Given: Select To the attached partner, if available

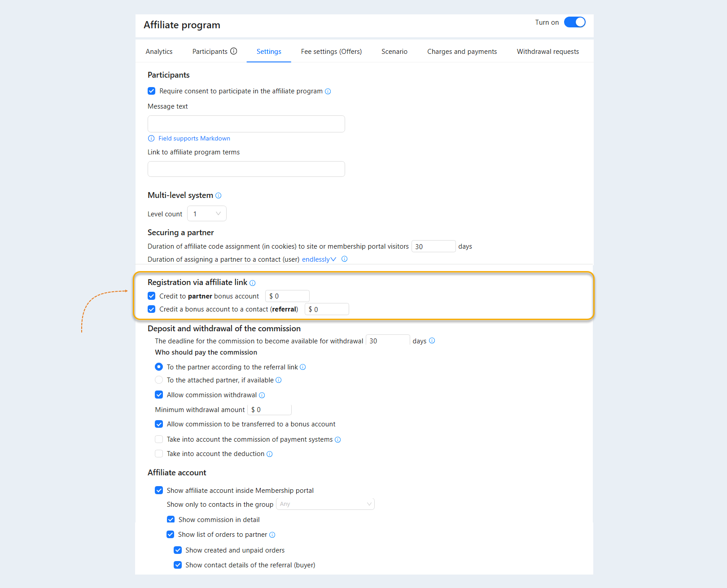Looking at the screenshot, I should (159, 380).
